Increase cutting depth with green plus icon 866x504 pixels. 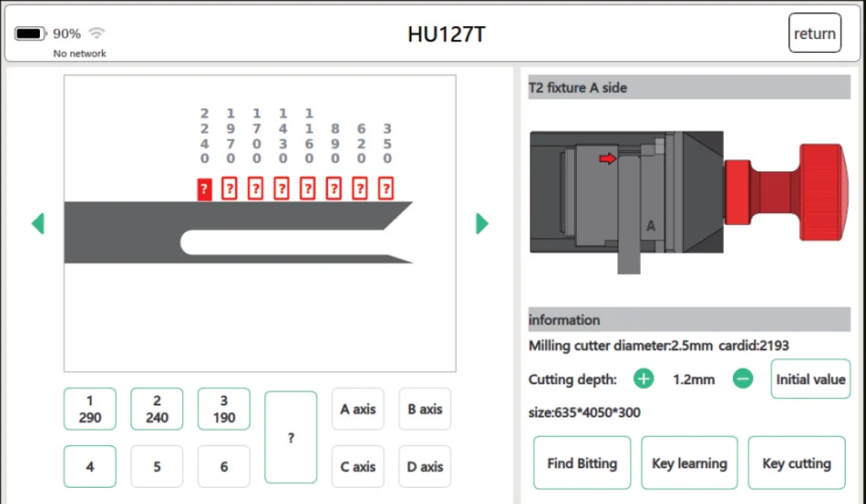pyautogui.click(x=643, y=378)
